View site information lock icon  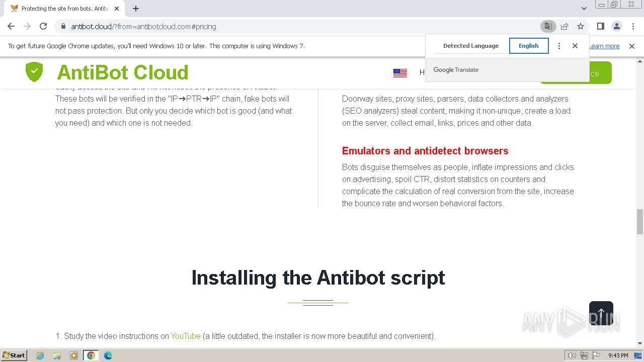[x=63, y=26]
